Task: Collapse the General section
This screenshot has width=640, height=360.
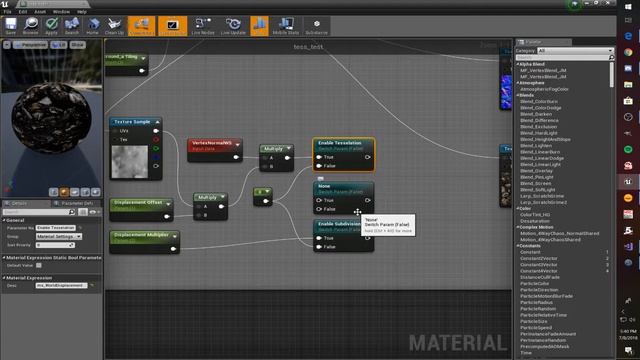Action: coord(4,220)
